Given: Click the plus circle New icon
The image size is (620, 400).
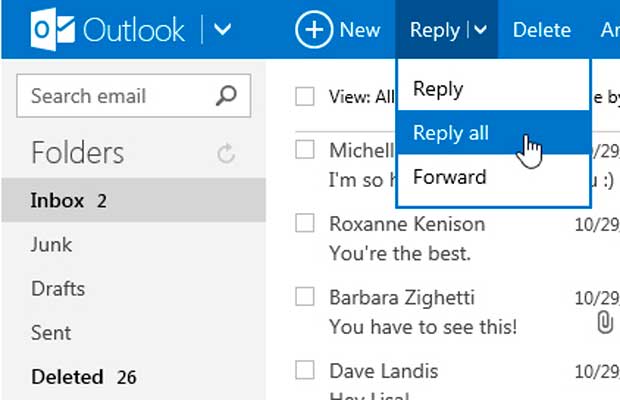Looking at the screenshot, I should click(314, 30).
